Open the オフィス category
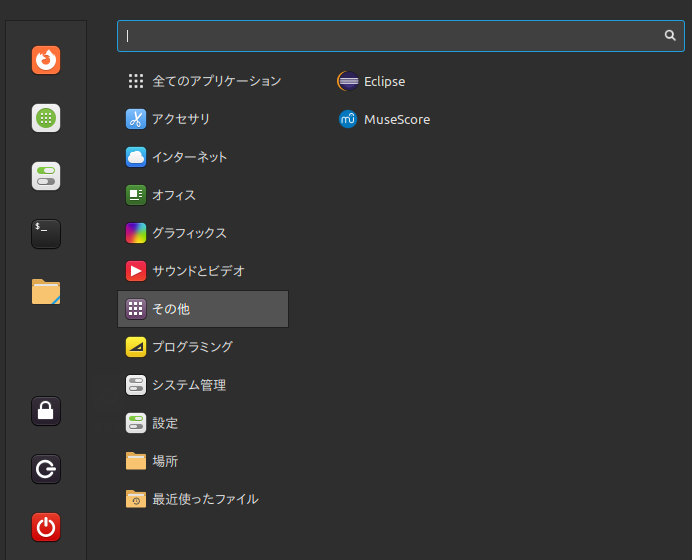 coord(203,195)
